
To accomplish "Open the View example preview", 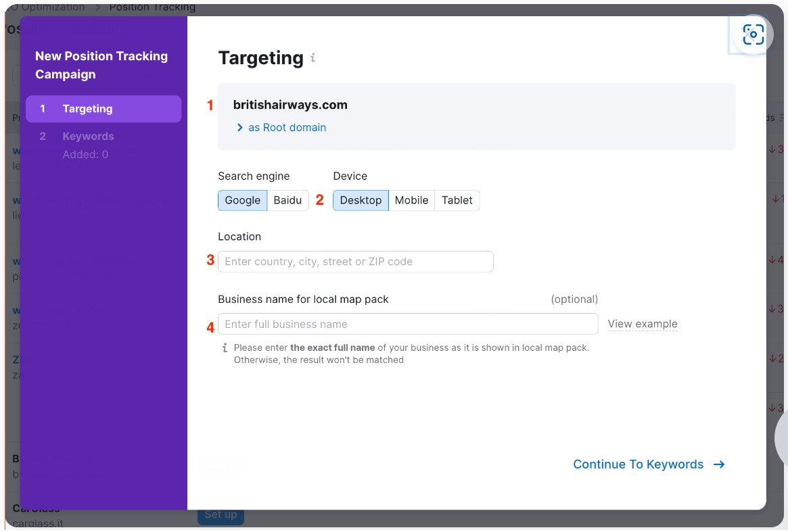I will tap(642, 324).
